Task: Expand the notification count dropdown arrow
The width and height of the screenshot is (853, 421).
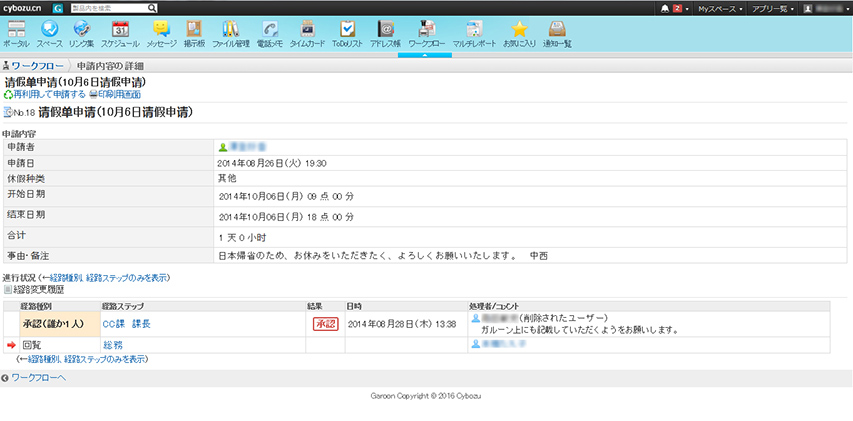Action: coord(687,9)
